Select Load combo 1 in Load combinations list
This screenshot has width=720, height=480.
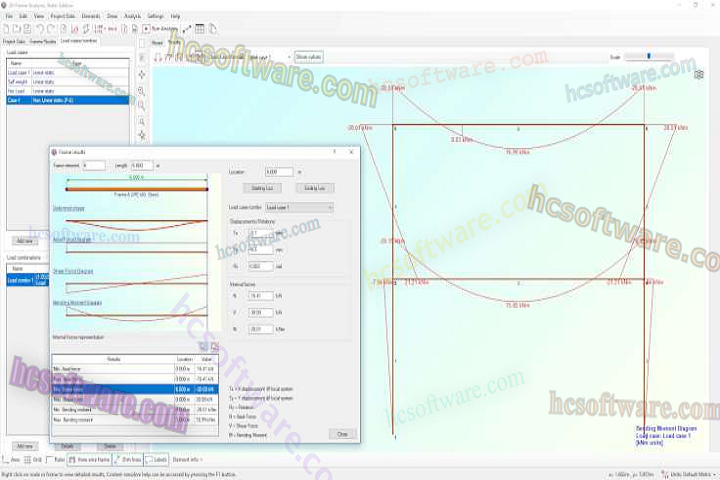tap(28, 280)
